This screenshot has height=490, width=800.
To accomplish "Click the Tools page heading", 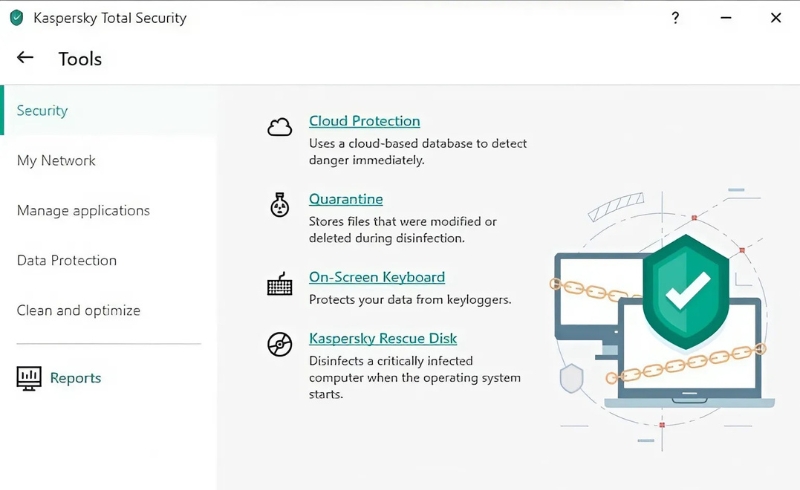I will (80, 59).
